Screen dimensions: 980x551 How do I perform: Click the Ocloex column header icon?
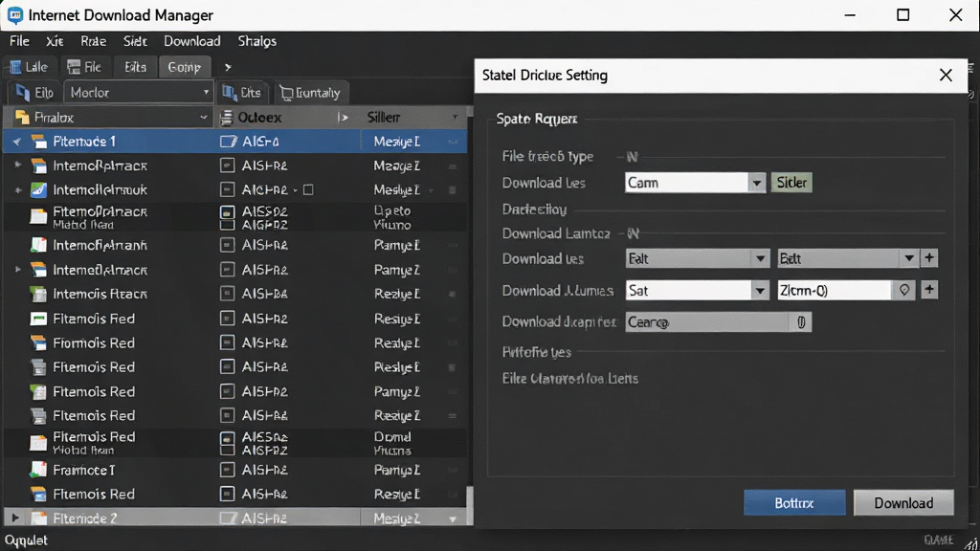[227, 118]
